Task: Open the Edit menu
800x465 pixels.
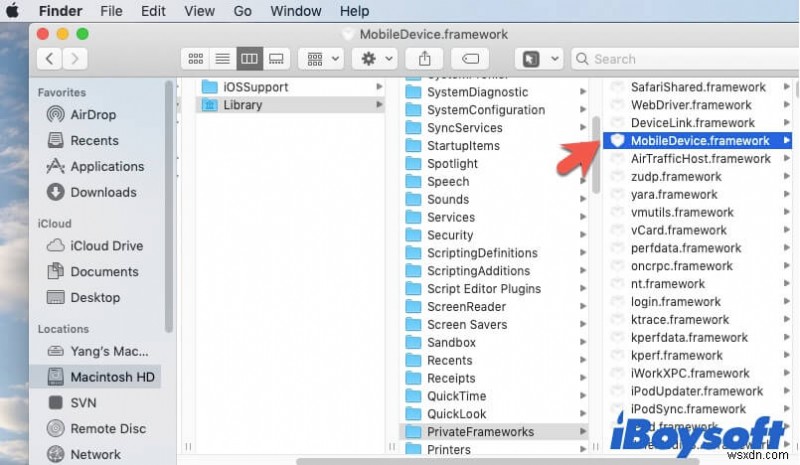Action: [153, 11]
